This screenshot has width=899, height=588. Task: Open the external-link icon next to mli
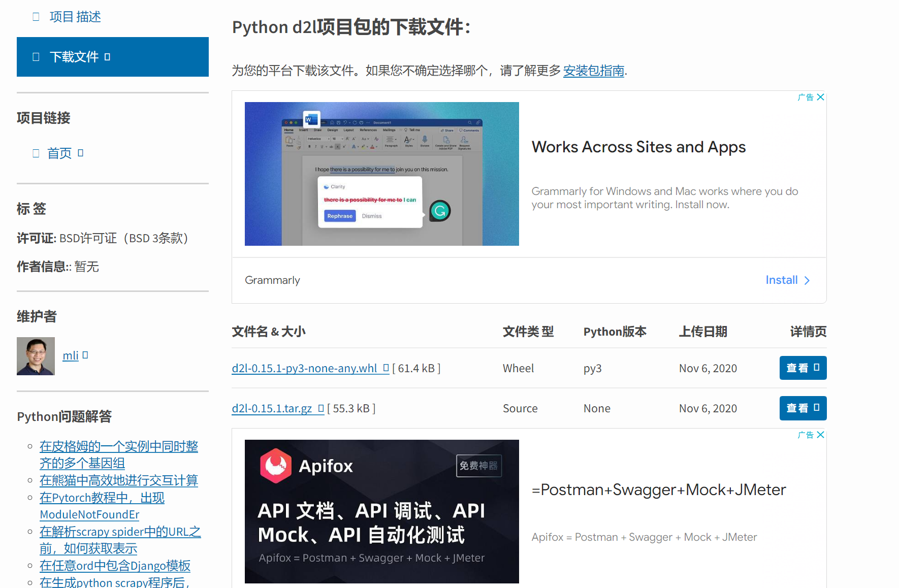tap(85, 355)
